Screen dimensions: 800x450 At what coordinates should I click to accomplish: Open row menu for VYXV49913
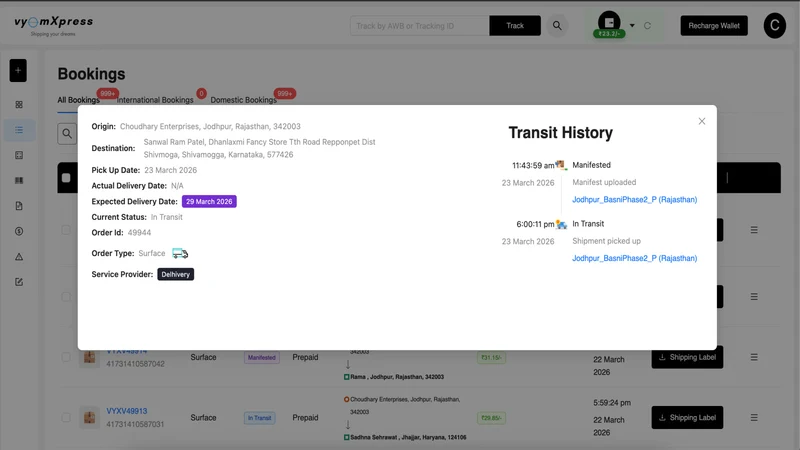[754, 417]
